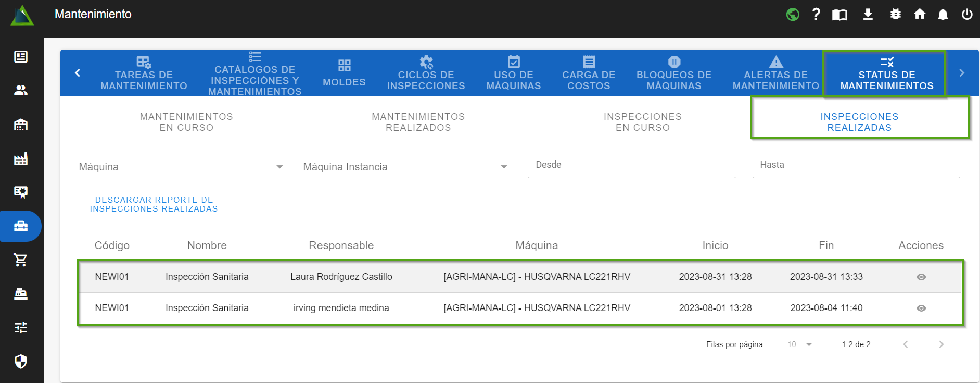Download the report of inspecciones realizadas
980x383 pixels.
(x=154, y=204)
